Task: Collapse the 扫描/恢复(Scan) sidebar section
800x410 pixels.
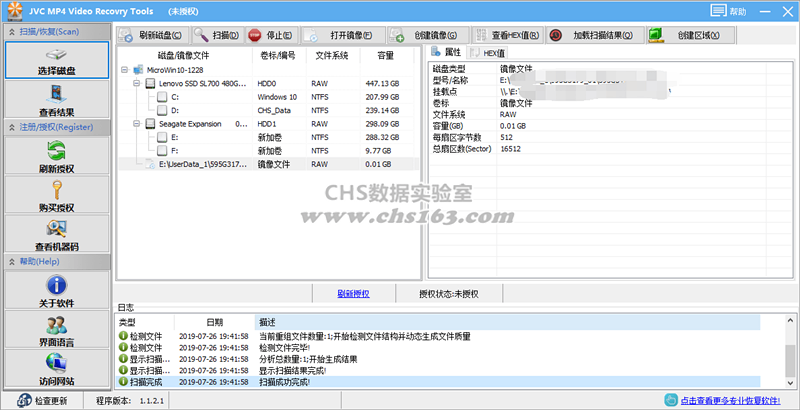Action: point(56,32)
